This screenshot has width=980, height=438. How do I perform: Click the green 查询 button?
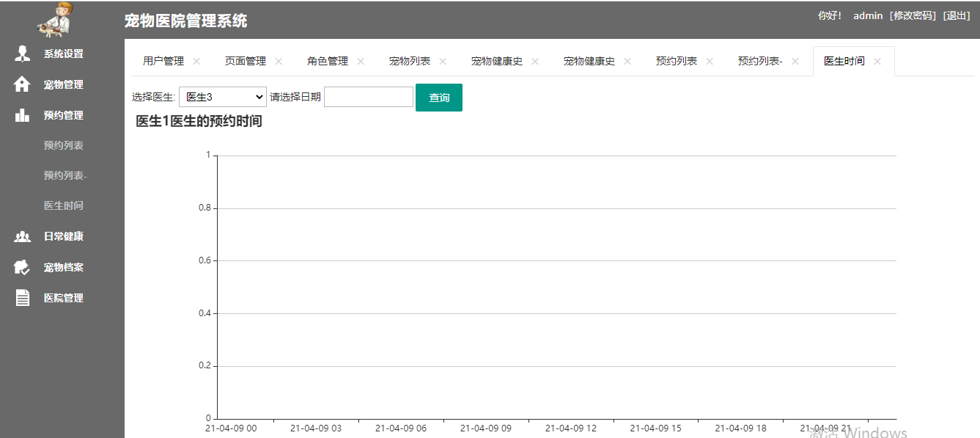tap(439, 98)
